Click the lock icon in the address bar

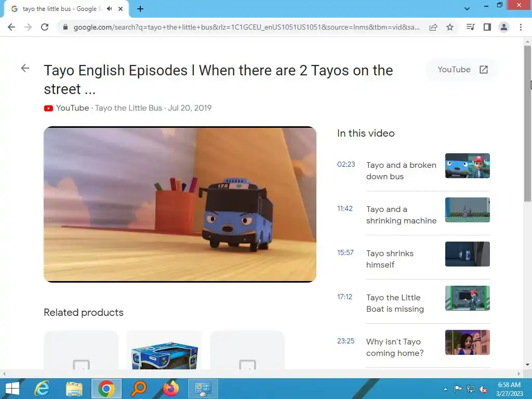[x=65, y=27]
